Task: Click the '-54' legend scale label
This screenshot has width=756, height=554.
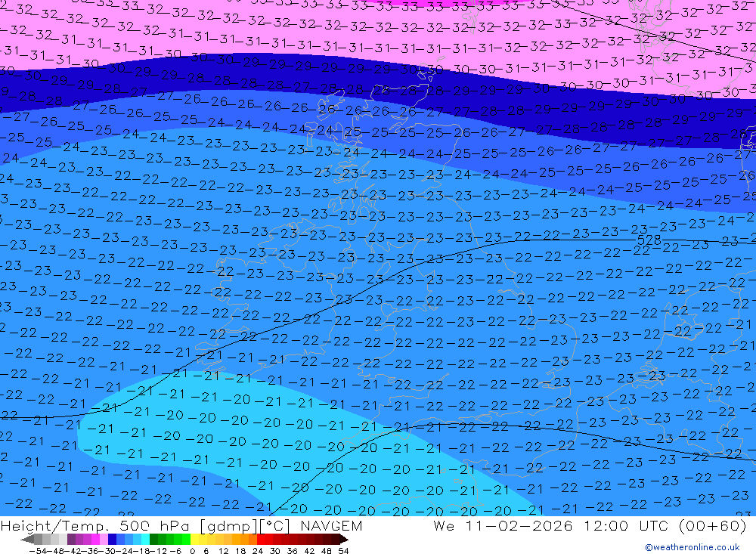Action: [38, 551]
